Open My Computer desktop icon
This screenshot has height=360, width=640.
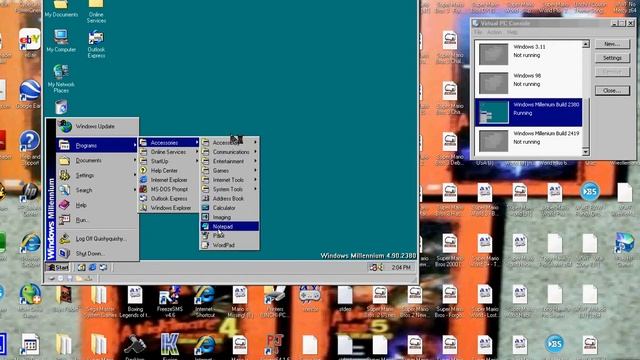[61, 41]
